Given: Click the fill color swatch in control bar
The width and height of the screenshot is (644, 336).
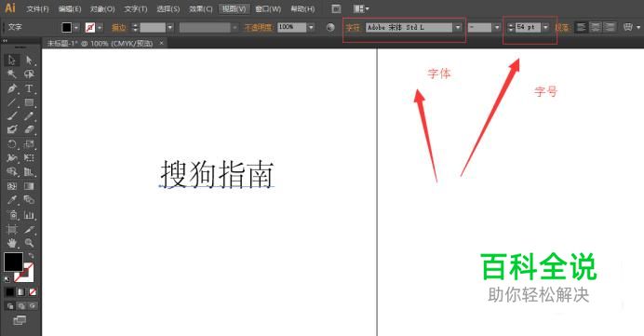Looking at the screenshot, I should pyautogui.click(x=66, y=28).
